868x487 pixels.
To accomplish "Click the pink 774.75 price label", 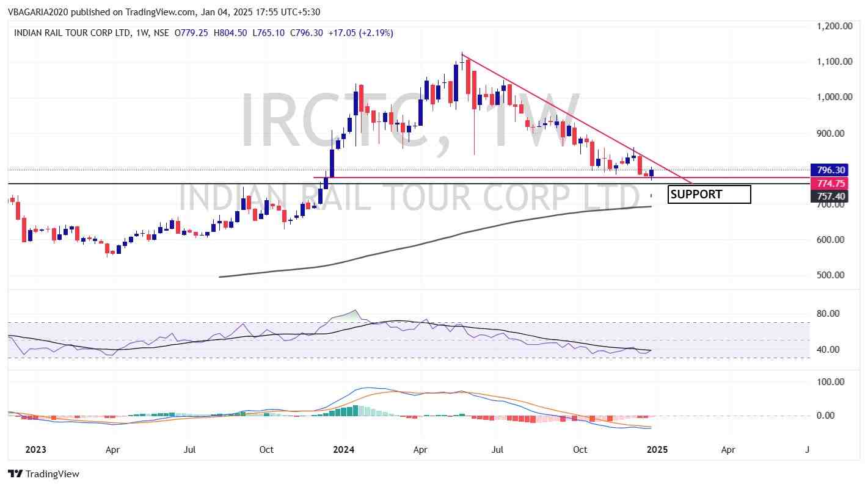I will coord(828,183).
